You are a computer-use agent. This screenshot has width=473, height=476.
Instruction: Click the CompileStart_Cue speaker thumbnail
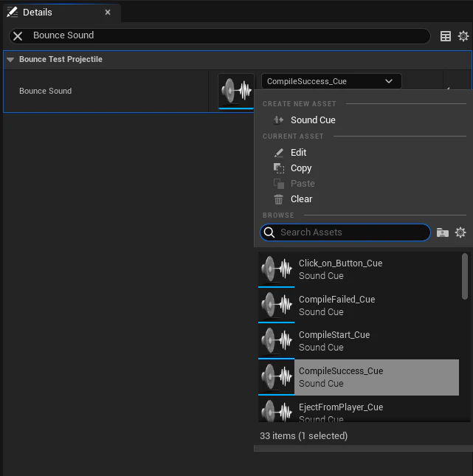click(x=276, y=341)
